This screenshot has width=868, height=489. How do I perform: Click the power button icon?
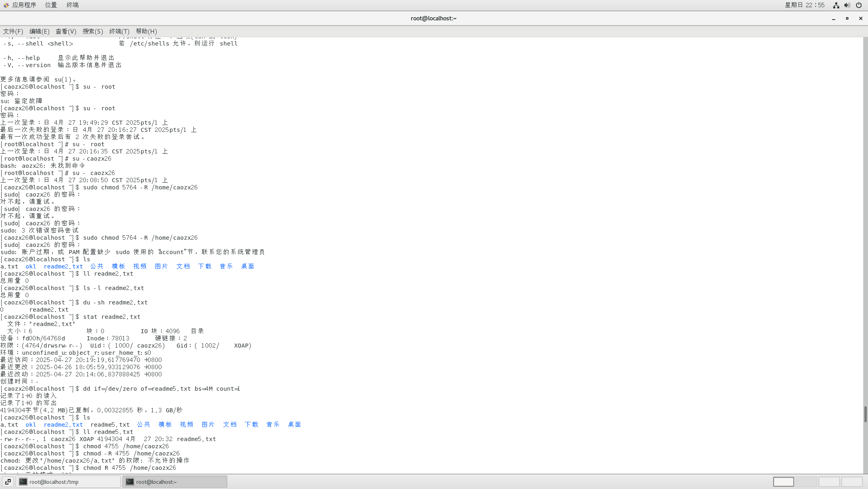(858, 5)
